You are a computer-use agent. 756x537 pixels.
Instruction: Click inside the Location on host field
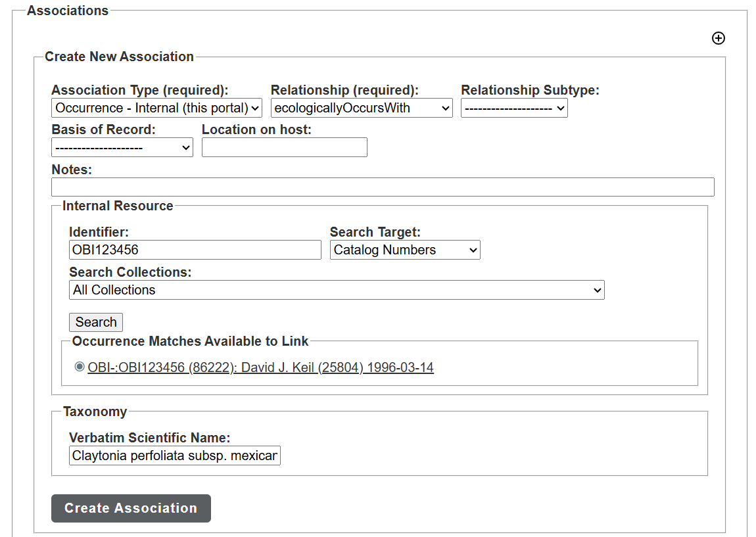pyautogui.click(x=284, y=147)
